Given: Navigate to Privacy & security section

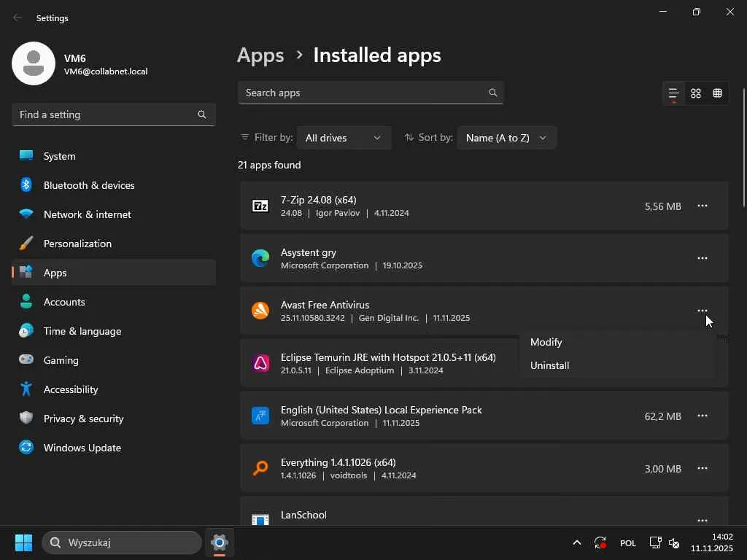Looking at the screenshot, I should click(x=83, y=419).
